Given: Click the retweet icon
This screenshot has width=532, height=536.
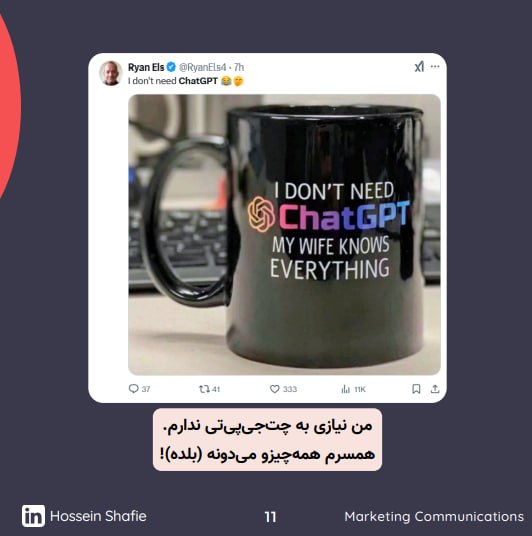Looking at the screenshot, I should tap(204, 389).
